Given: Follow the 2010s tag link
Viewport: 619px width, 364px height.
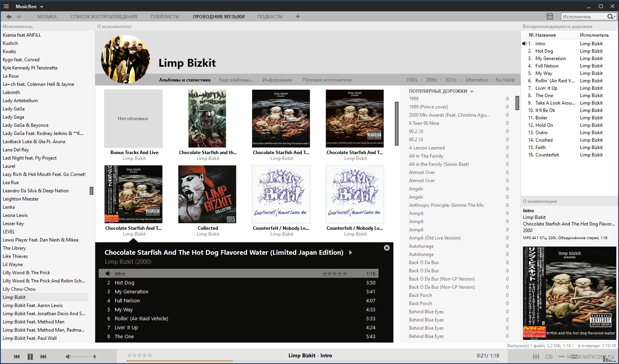Looking at the screenshot, I should [451, 80].
